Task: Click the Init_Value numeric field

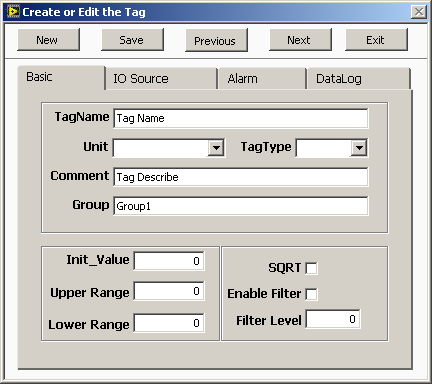Action: (169, 261)
